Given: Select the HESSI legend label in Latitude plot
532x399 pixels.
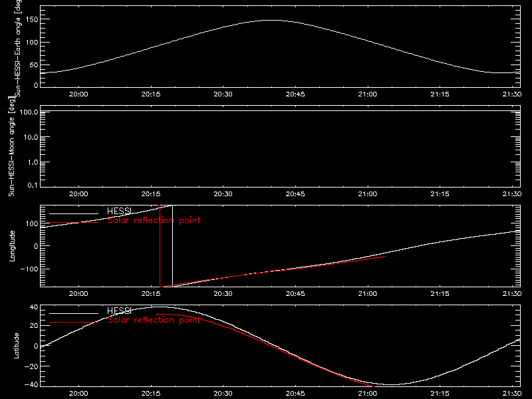Looking at the screenshot, I should pos(119,311).
